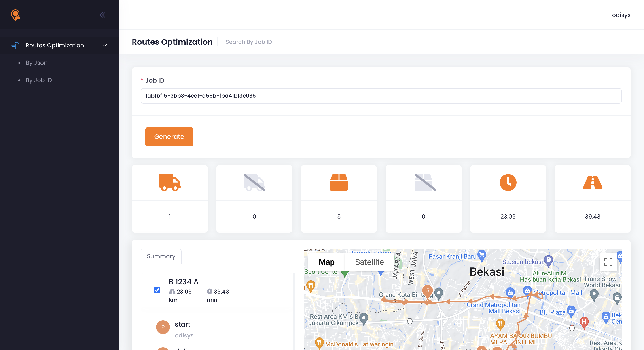
Task: Open the By Json menu item
Action: coord(36,63)
